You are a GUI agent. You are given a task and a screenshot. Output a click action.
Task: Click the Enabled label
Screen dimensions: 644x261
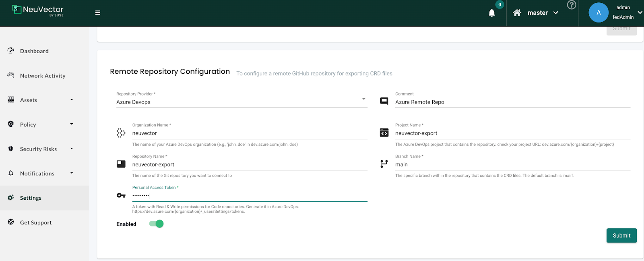click(x=126, y=224)
